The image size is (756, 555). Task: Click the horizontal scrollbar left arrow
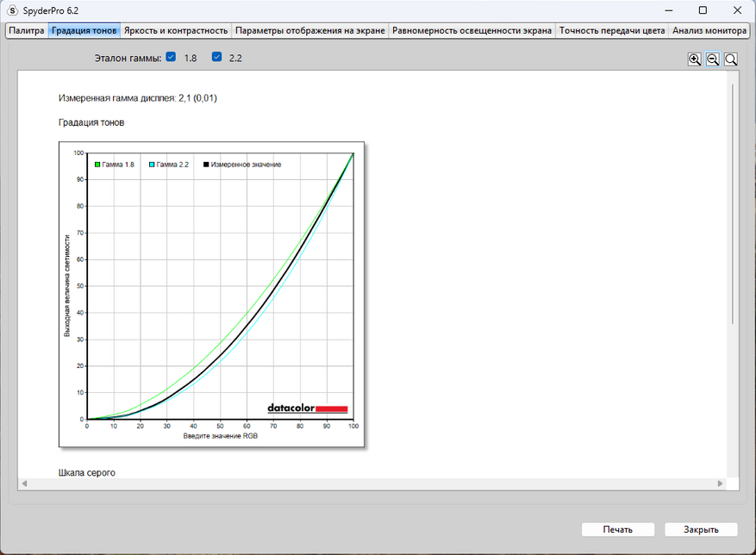tap(23, 483)
